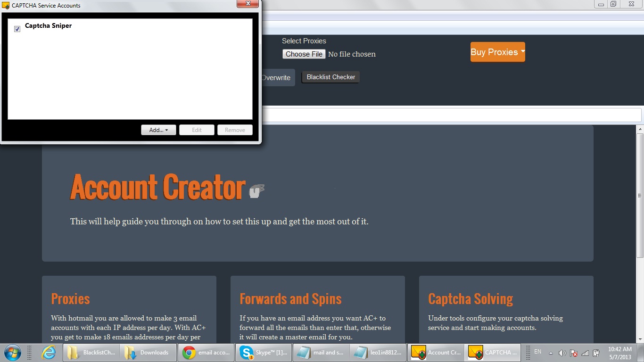This screenshot has height=362, width=644.
Task: Open the network signal tray icon
Action: 585,353
